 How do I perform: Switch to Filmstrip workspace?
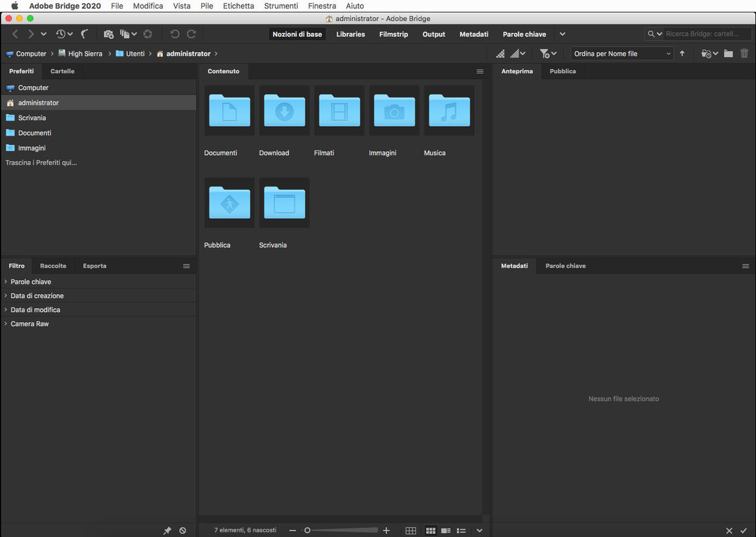coord(393,34)
